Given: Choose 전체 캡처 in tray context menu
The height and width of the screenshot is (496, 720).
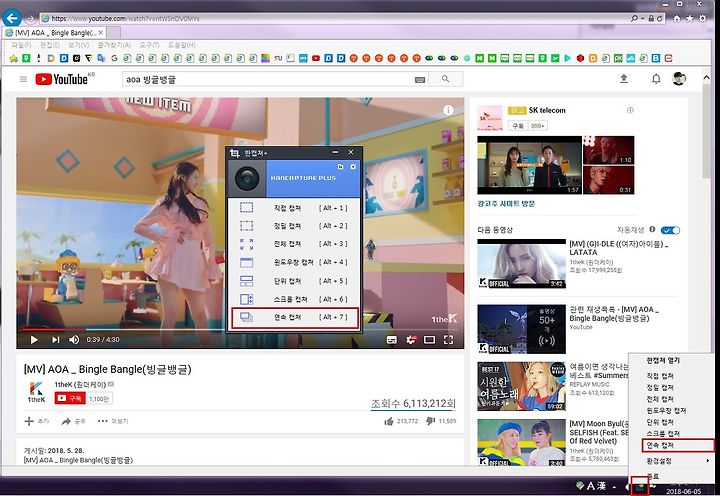Looking at the screenshot, I should pyautogui.click(x=660, y=399).
